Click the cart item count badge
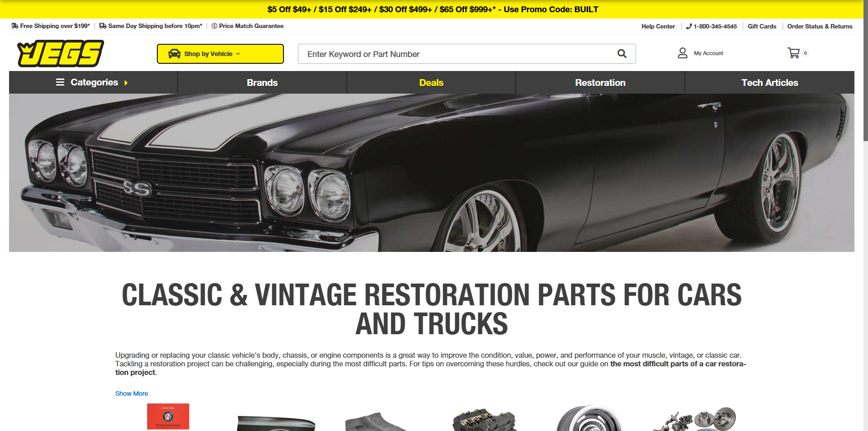This screenshot has width=868, height=431. 805,53
